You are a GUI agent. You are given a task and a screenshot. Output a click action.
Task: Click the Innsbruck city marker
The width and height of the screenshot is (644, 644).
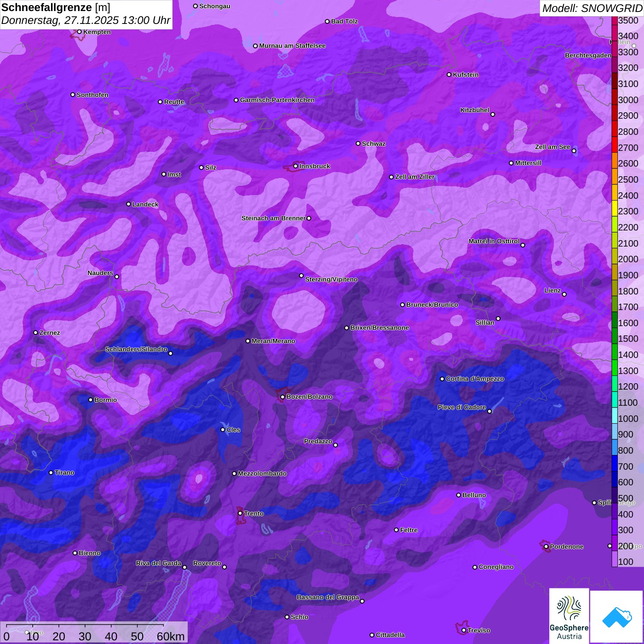point(296,166)
